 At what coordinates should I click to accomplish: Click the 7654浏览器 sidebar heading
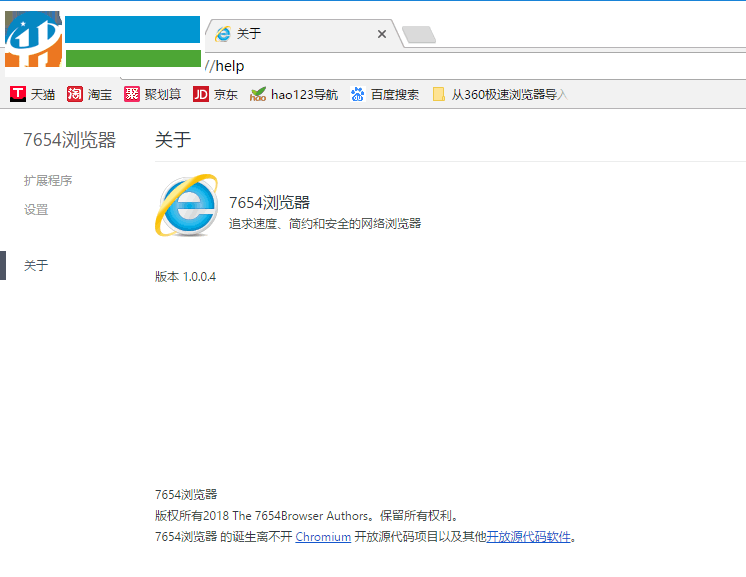[69, 140]
